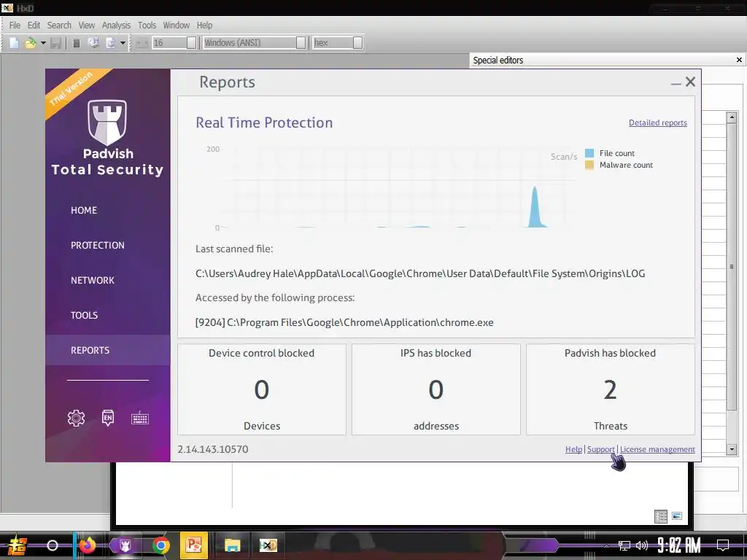The width and height of the screenshot is (747, 560).
Task: Click the Save disk icon in HxD toolbar
Action: point(55,43)
